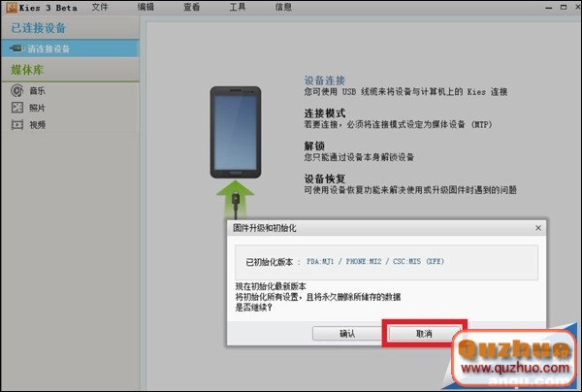This screenshot has width=582, height=392.
Task: Select the 请连接设备 sidebar entry
Action: pyautogui.click(x=70, y=49)
